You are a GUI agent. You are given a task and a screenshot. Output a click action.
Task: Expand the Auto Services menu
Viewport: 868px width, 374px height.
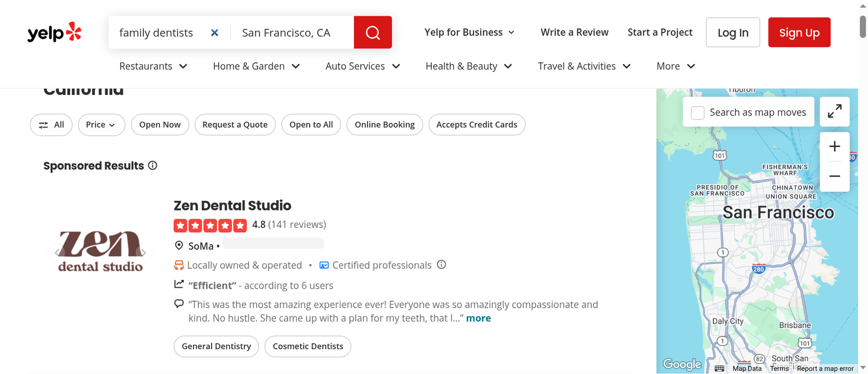click(363, 66)
